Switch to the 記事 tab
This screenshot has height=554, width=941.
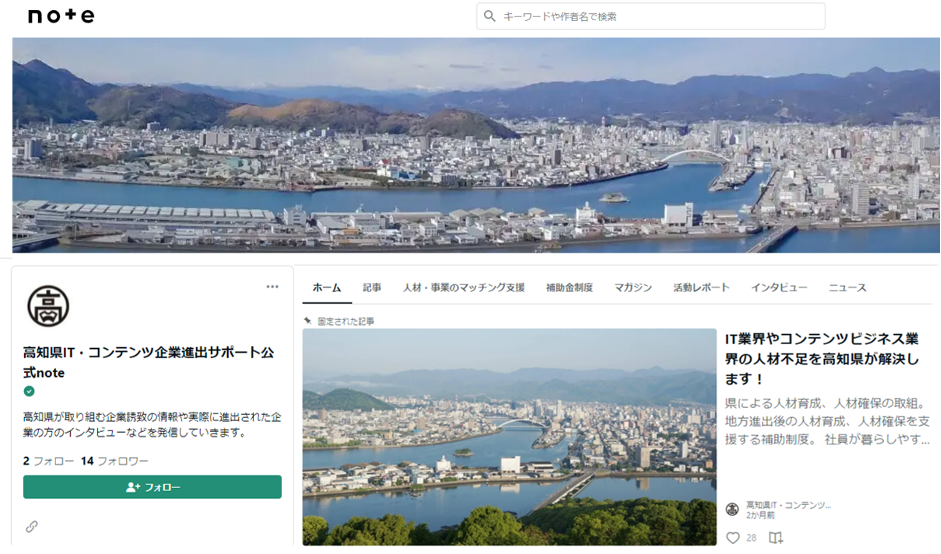tap(372, 288)
